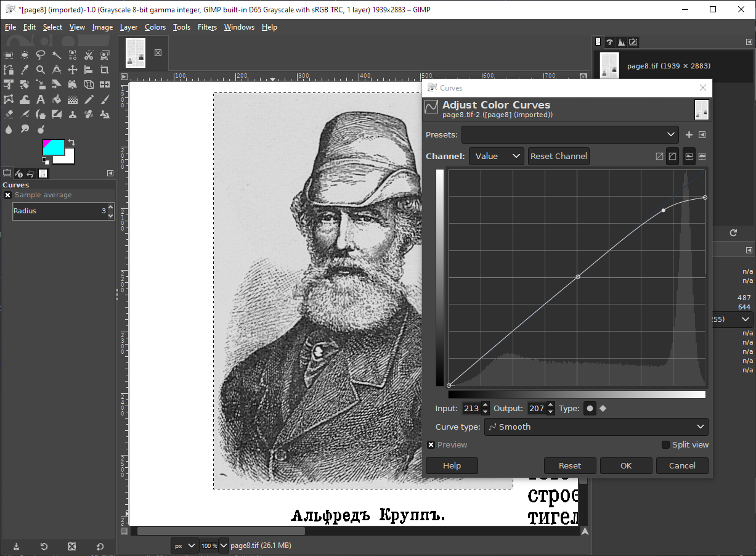Set selected point type to corner
Viewport: 756px width, 556px height.
point(603,408)
